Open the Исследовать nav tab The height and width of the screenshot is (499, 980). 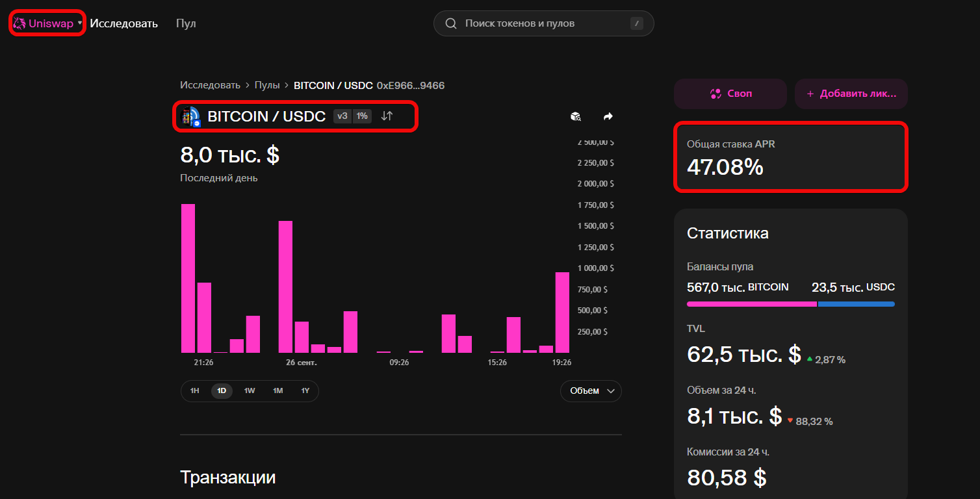point(123,23)
